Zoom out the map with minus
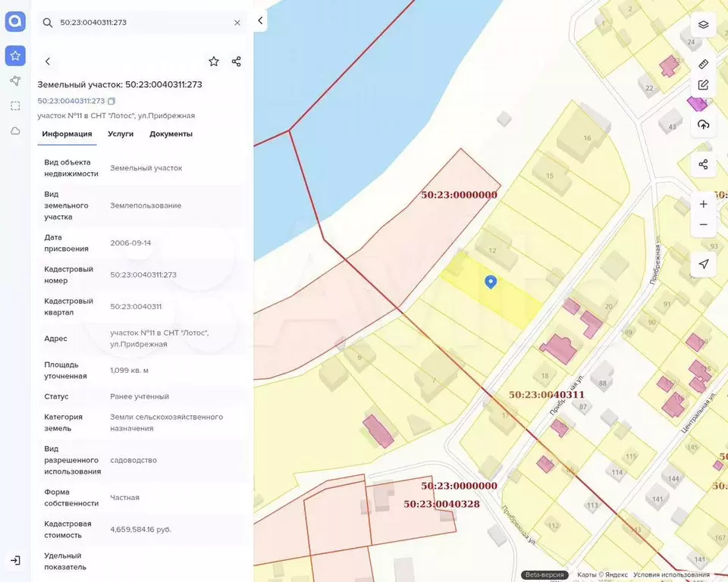This screenshot has height=582, width=728. coord(704,224)
